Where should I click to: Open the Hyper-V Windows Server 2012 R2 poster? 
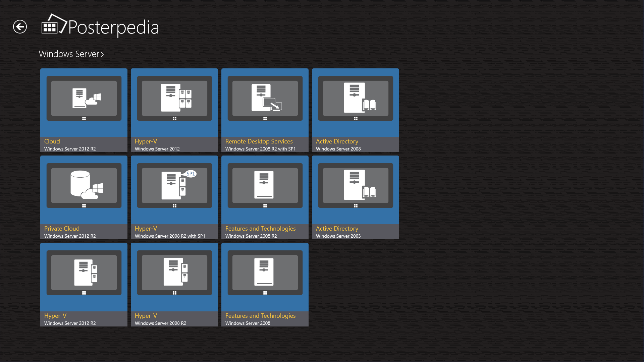point(84,284)
